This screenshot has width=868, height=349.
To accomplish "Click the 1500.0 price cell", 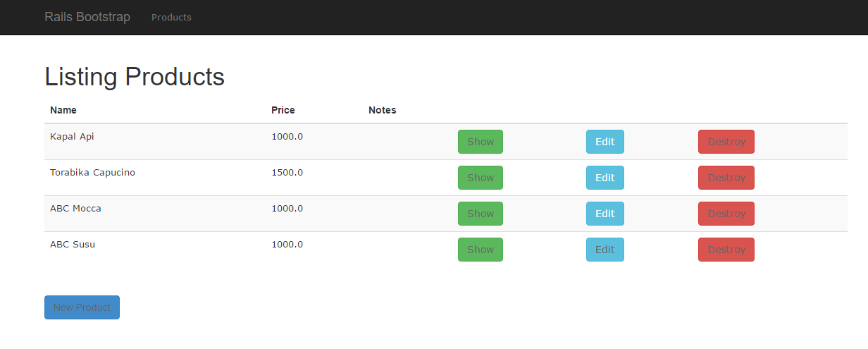I will (287, 173).
